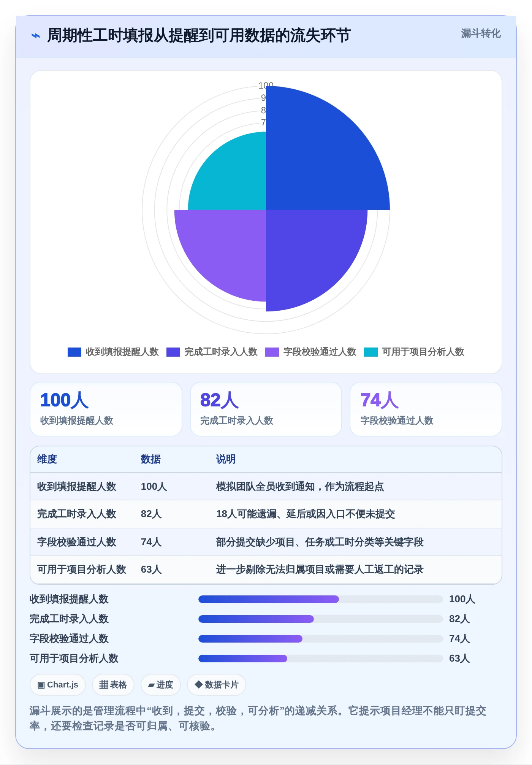Toggle 完成工时录入人数 legend color swatch
Viewport: 532px width, 765px height.
(x=173, y=352)
